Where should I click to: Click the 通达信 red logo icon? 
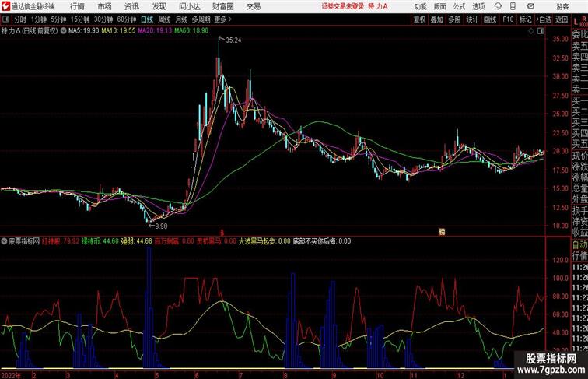pos(5,6)
